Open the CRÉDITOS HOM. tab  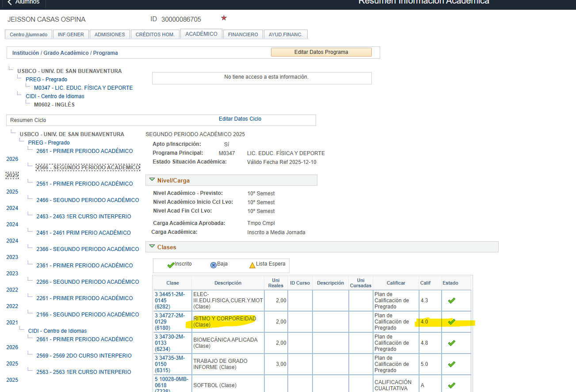(x=155, y=34)
